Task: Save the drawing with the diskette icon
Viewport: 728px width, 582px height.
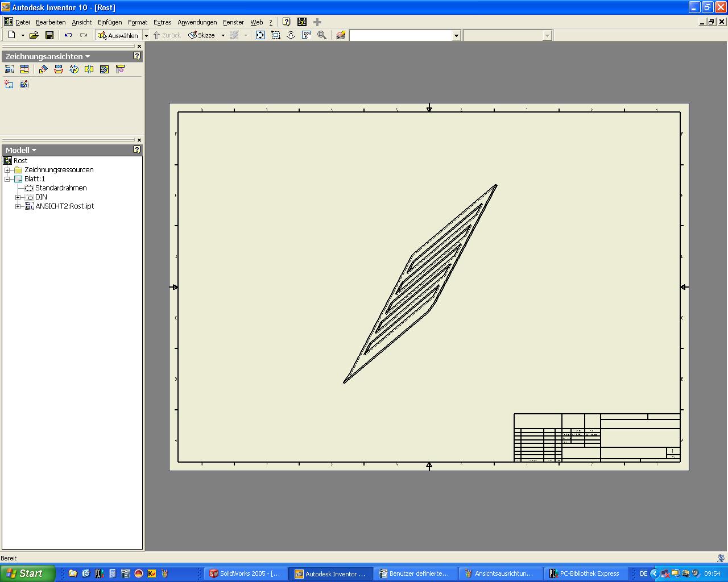Action: point(49,35)
